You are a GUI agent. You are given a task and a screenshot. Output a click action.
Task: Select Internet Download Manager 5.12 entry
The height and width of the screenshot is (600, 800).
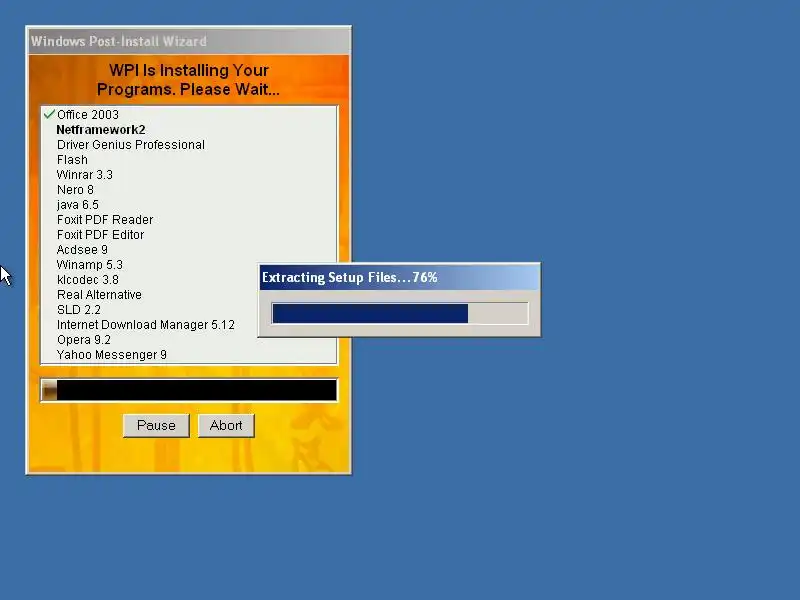coord(145,324)
